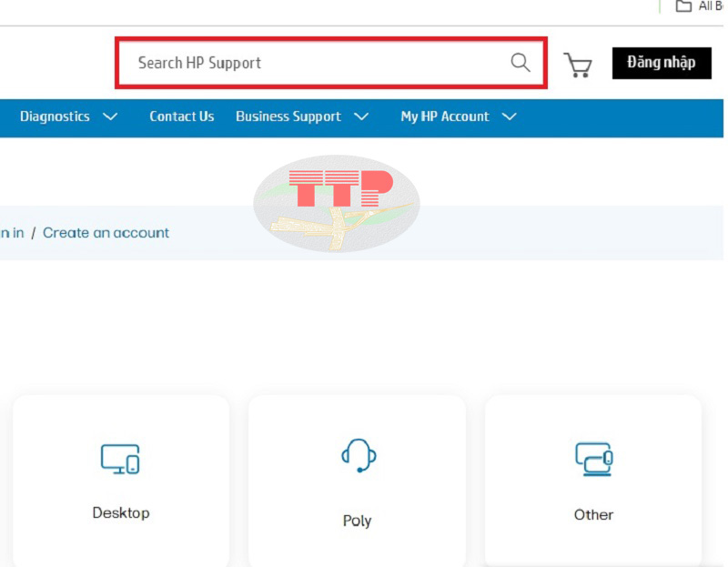Open the shopping cart
728x567 pixels.
point(578,65)
